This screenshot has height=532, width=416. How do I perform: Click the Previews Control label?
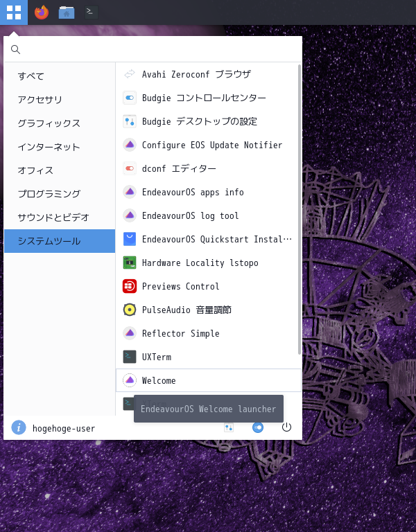181,286
